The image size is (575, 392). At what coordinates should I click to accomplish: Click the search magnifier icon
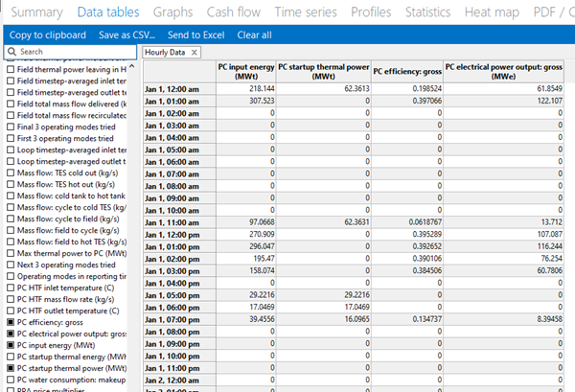pos(11,52)
